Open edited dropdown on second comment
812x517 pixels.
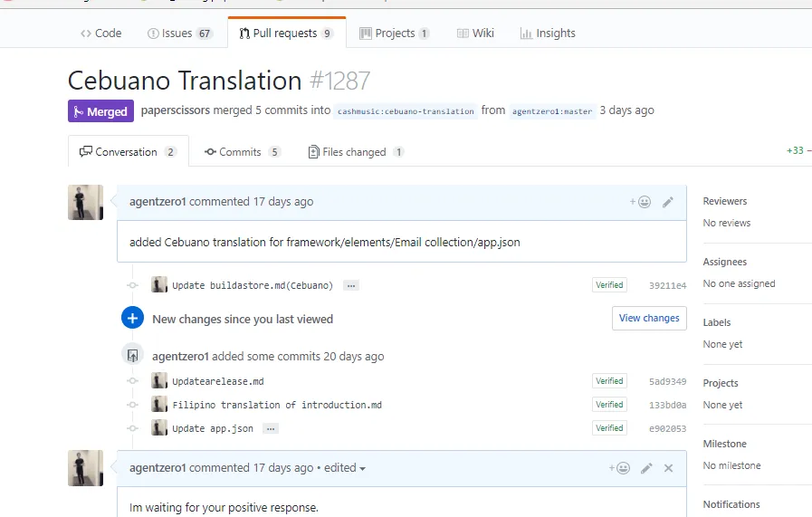345,468
